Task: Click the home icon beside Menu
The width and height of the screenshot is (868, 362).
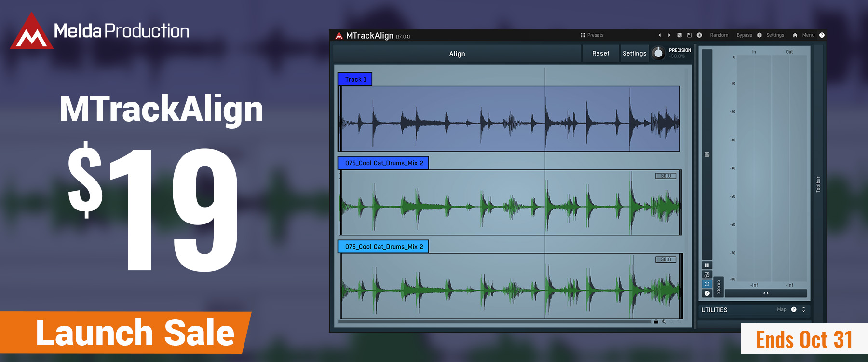Action: click(x=795, y=35)
